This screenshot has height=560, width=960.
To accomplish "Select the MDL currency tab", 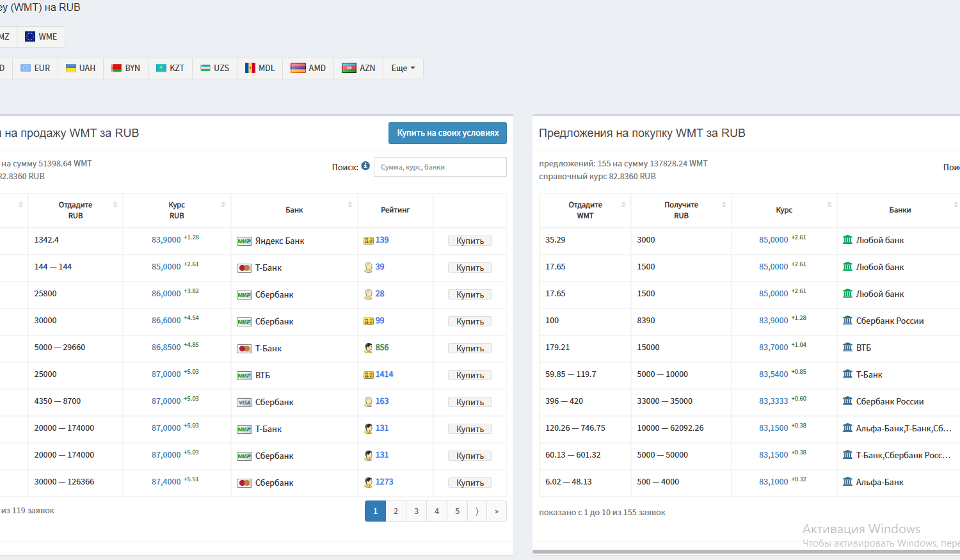I will click(260, 68).
